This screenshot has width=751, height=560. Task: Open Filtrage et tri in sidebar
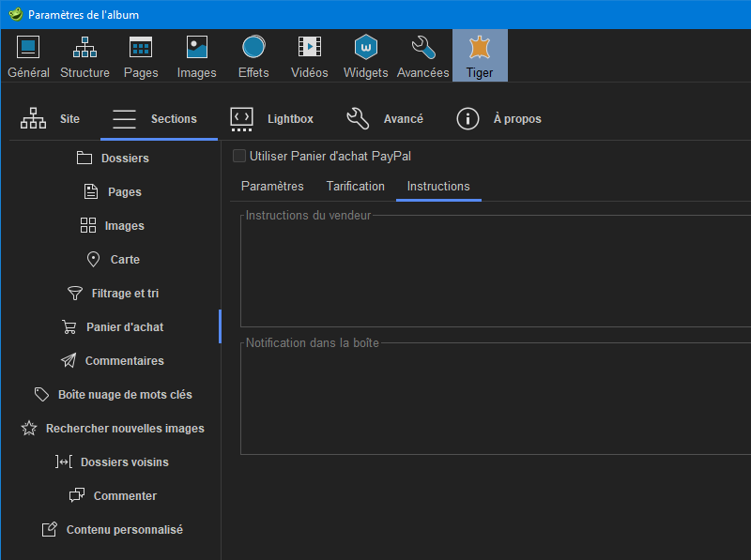pos(113,294)
